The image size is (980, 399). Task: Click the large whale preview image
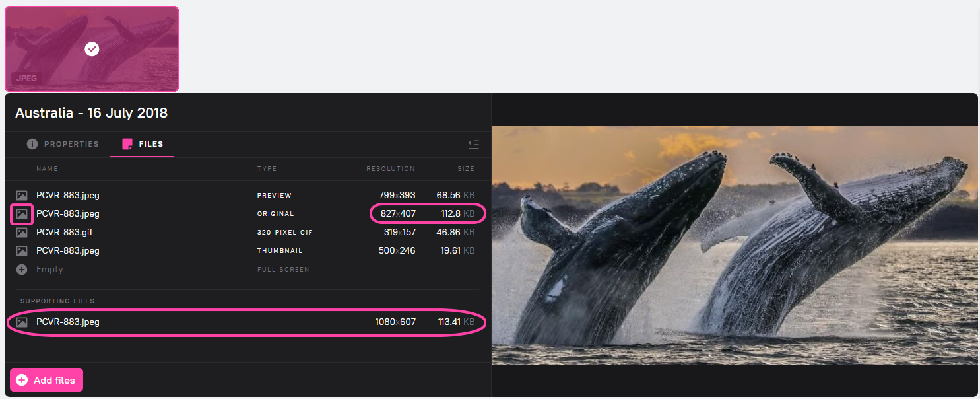[x=735, y=244]
